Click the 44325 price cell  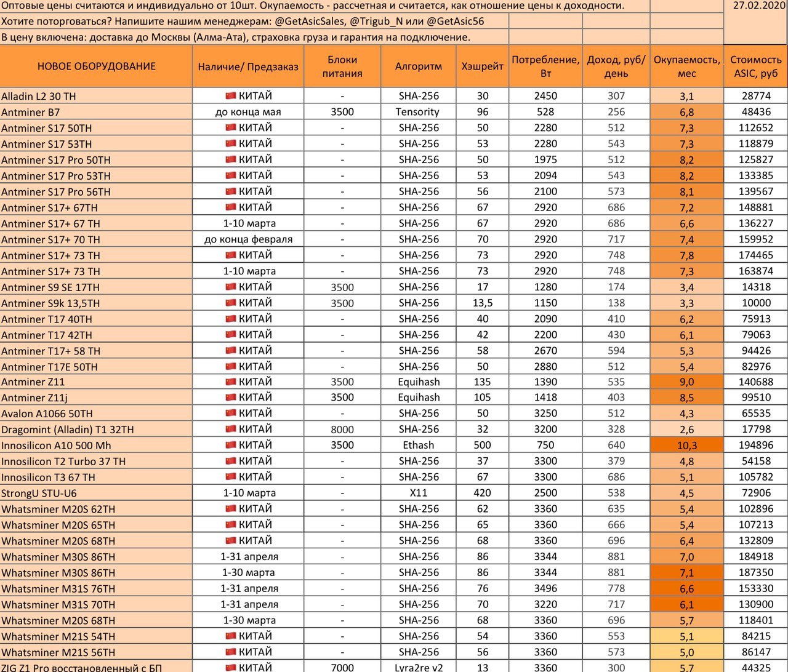coord(756,667)
